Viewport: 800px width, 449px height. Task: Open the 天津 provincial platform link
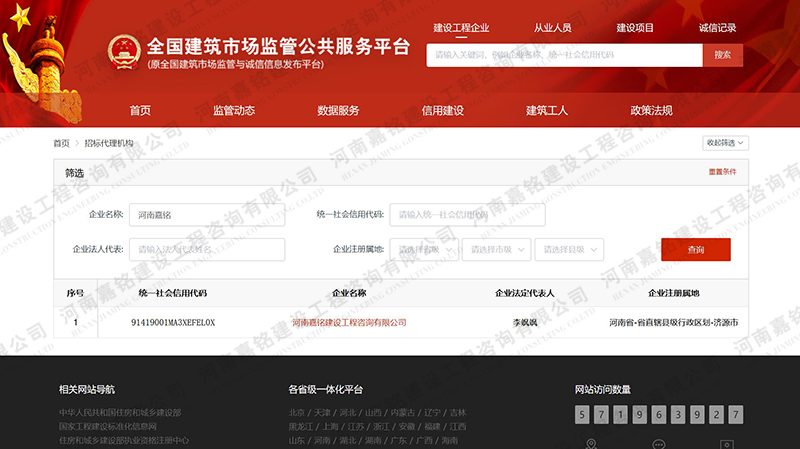pyautogui.click(x=322, y=412)
